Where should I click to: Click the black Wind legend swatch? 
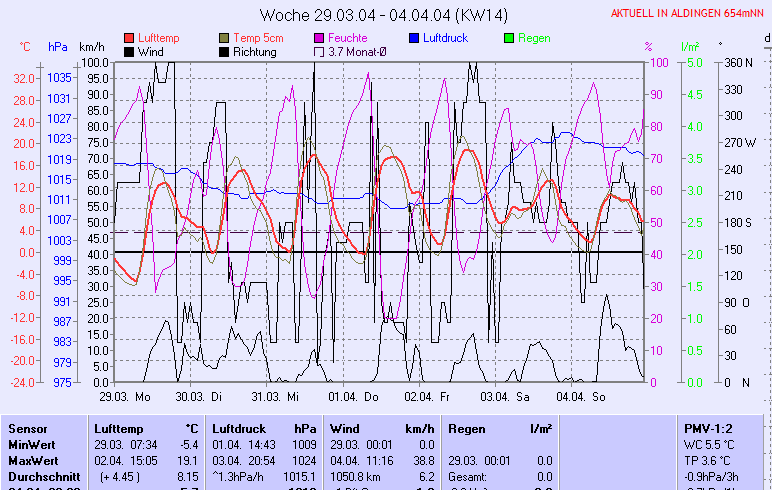129,52
